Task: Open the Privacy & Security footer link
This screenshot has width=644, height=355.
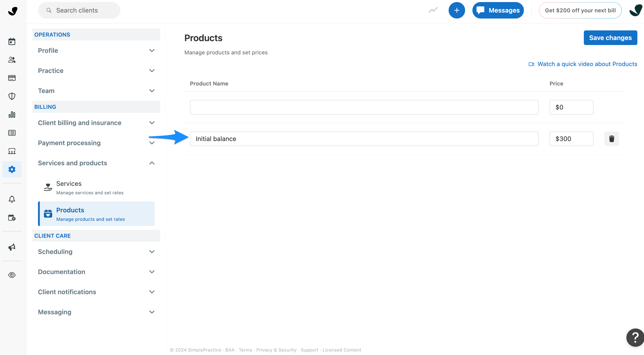Action: click(276, 350)
